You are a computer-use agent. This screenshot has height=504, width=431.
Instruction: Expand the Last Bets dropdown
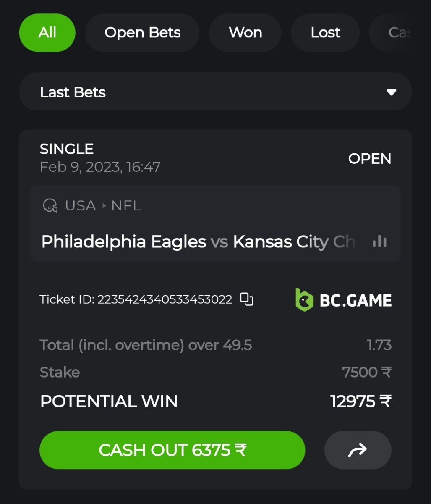click(215, 92)
